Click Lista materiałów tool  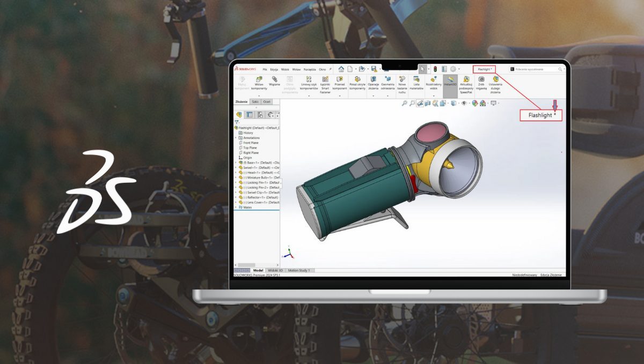point(416,83)
